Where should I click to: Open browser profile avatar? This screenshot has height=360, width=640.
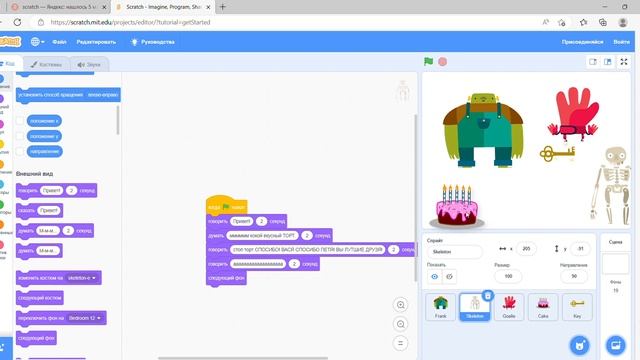622,22
